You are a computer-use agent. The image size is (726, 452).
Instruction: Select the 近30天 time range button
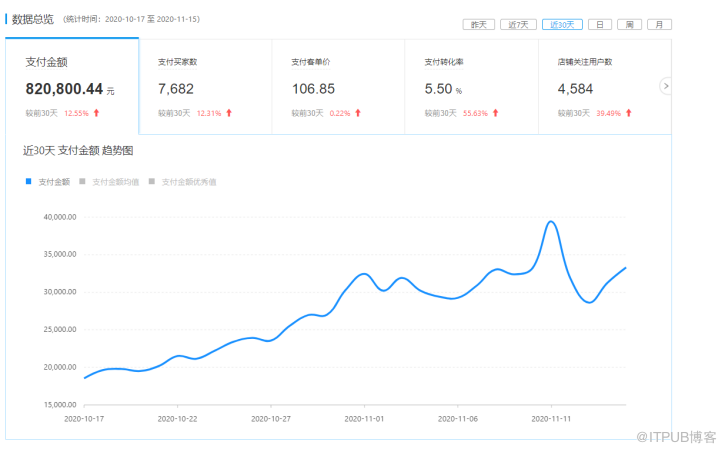[x=562, y=24]
